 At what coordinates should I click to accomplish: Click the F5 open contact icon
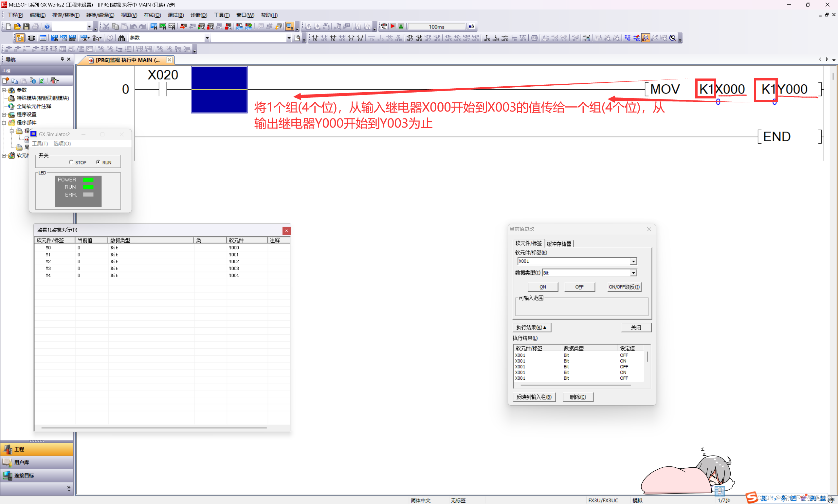tap(315, 38)
